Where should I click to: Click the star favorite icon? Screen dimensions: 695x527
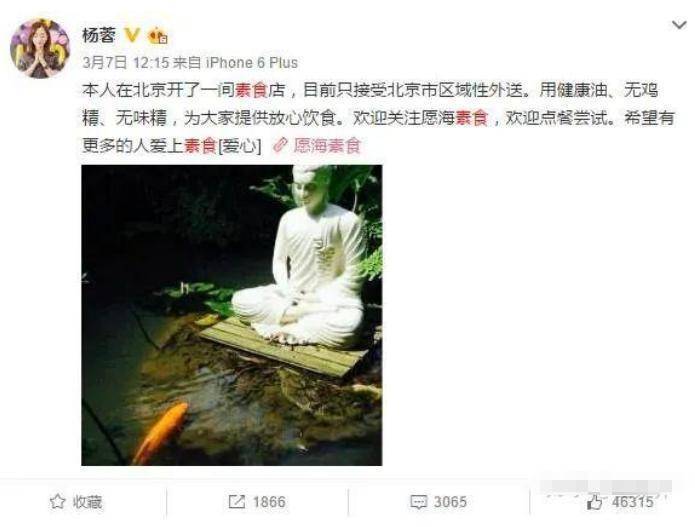(58, 502)
